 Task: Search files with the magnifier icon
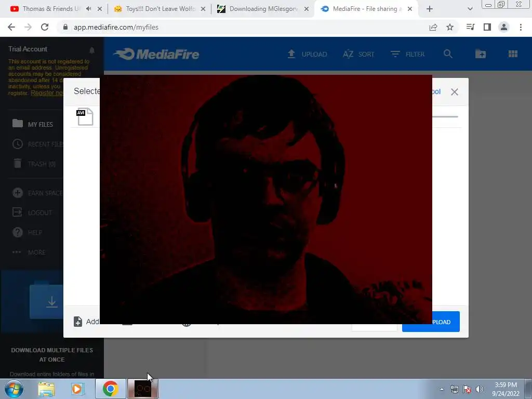coord(448,54)
